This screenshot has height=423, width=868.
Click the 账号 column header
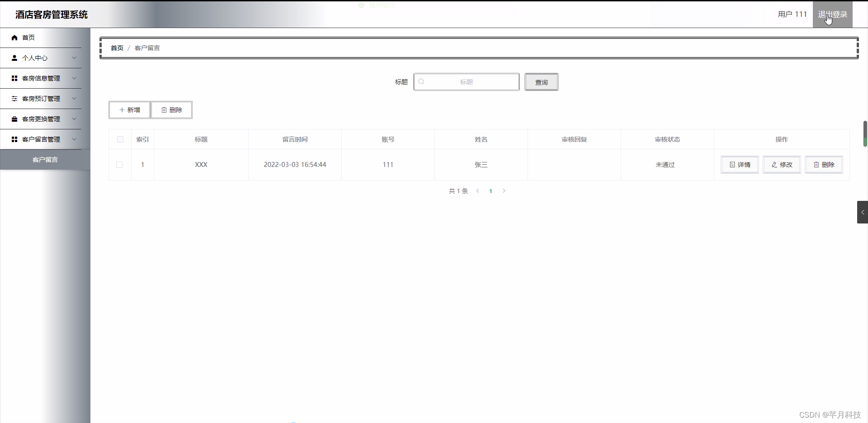tap(388, 139)
